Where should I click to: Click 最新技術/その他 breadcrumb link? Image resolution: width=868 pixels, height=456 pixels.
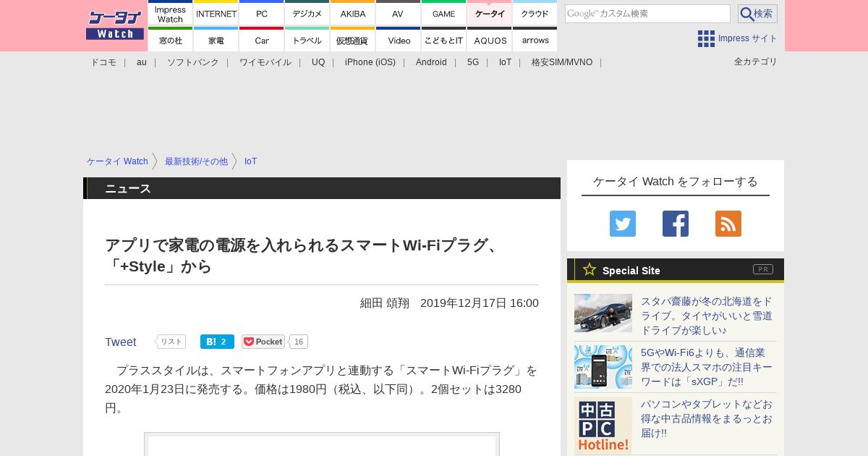click(x=196, y=161)
